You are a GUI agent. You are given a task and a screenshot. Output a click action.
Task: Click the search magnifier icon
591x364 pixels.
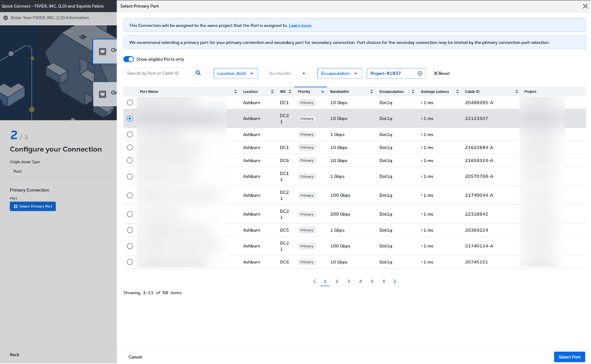(198, 73)
